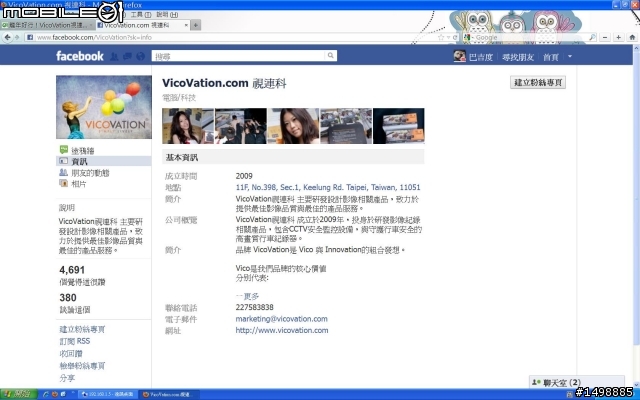Click the reload icon in address bar

(455, 37)
